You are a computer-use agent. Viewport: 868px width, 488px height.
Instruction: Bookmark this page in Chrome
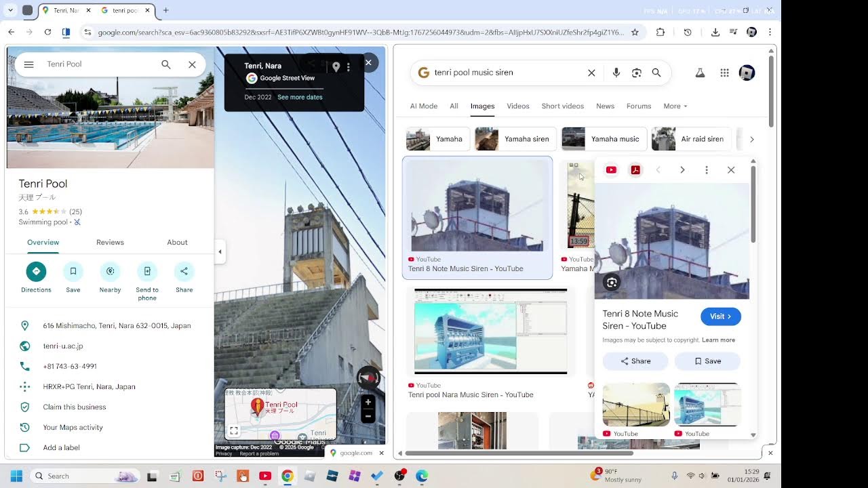coord(635,32)
